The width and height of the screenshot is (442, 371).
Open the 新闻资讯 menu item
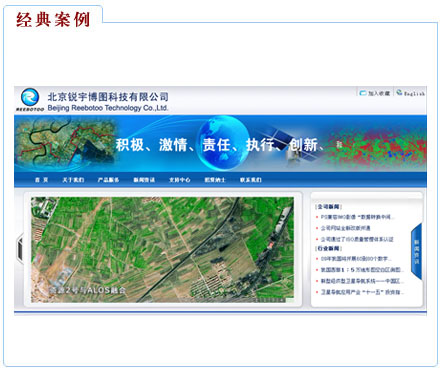point(144,180)
